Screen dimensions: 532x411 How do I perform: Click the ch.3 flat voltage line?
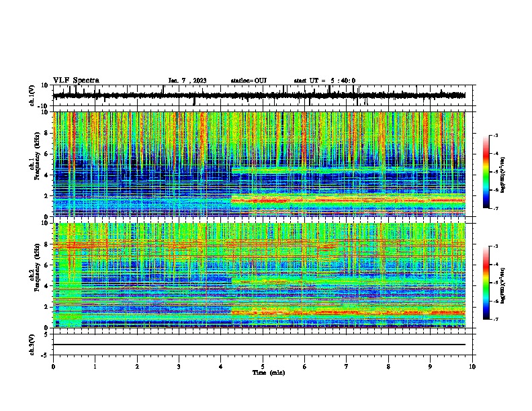pos(259,345)
